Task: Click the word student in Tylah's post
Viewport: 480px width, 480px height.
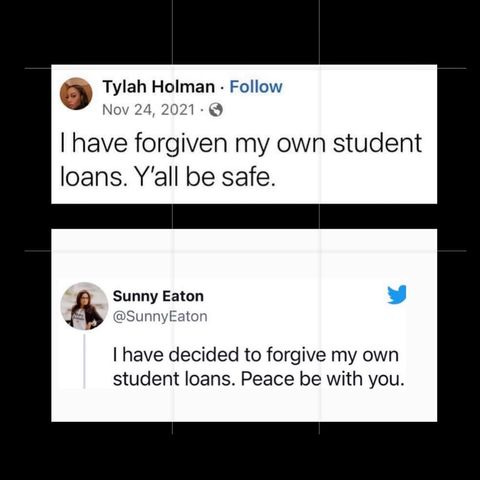Action: [378, 143]
